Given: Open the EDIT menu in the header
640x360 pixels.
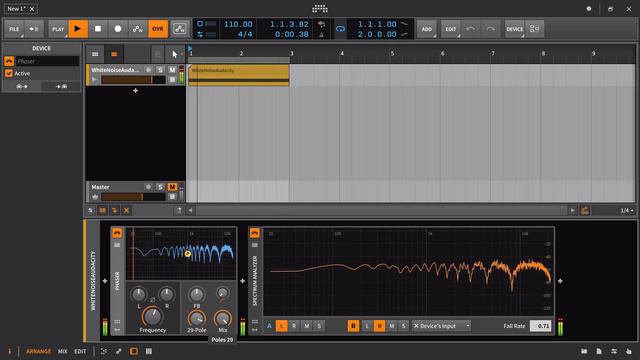Looking at the screenshot, I should (451, 29).
